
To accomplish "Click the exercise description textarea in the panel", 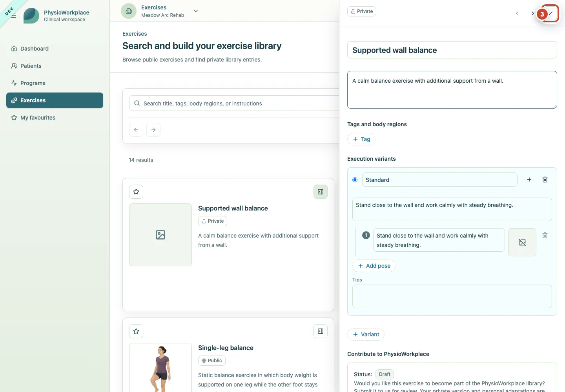I will 452,90.
